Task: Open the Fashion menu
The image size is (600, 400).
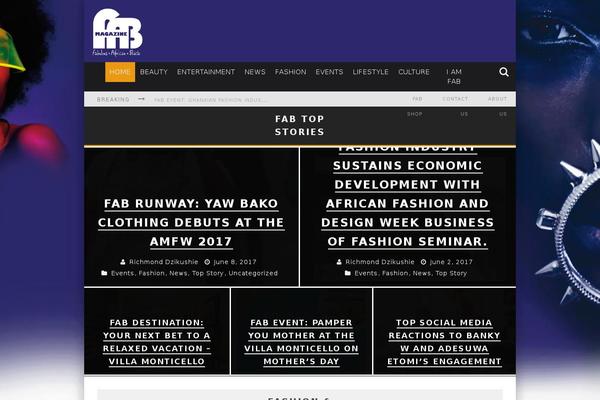Action: tap(290, 72)
